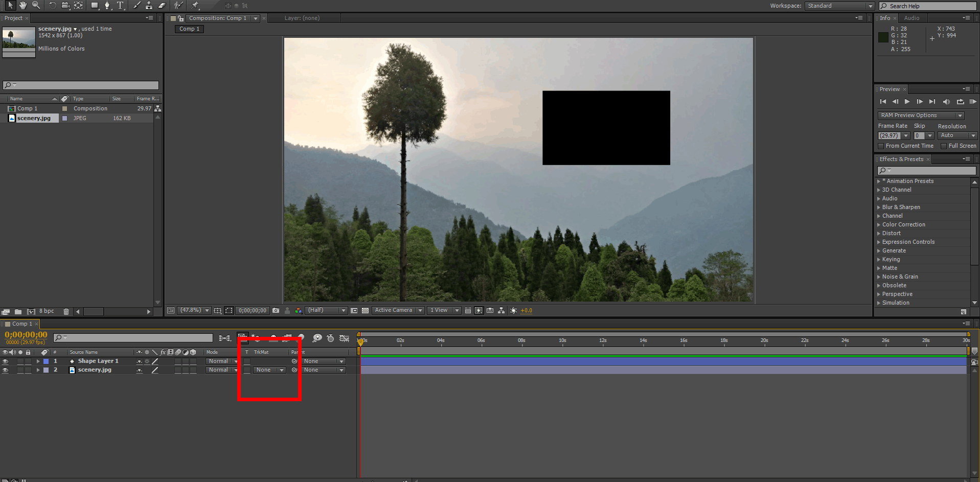This screenshot has height=482, width=980.
Task: Select the Rectangle shape tool
Action: (95, 5)
